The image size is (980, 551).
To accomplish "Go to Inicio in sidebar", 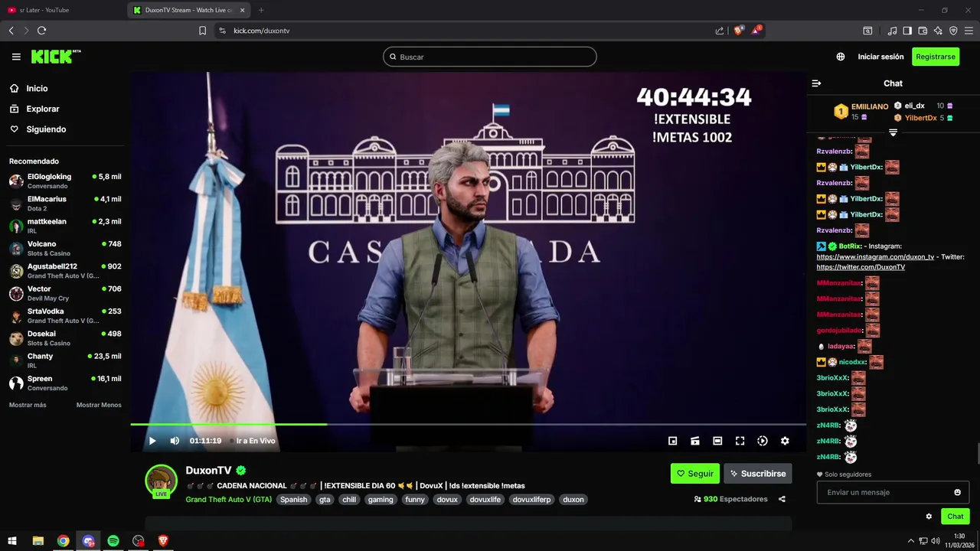I will tap(29, 89).
